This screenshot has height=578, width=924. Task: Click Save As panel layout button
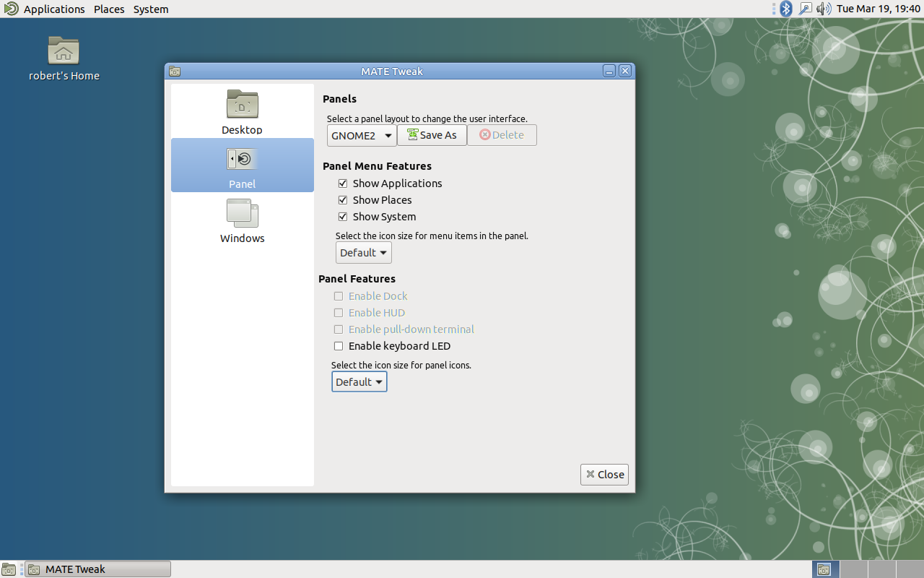pos(432,135)
